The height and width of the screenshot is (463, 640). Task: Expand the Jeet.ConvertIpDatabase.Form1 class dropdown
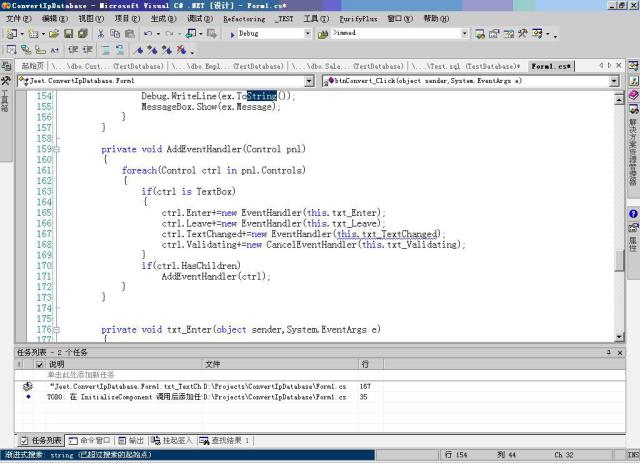click(x=309, y=81)
